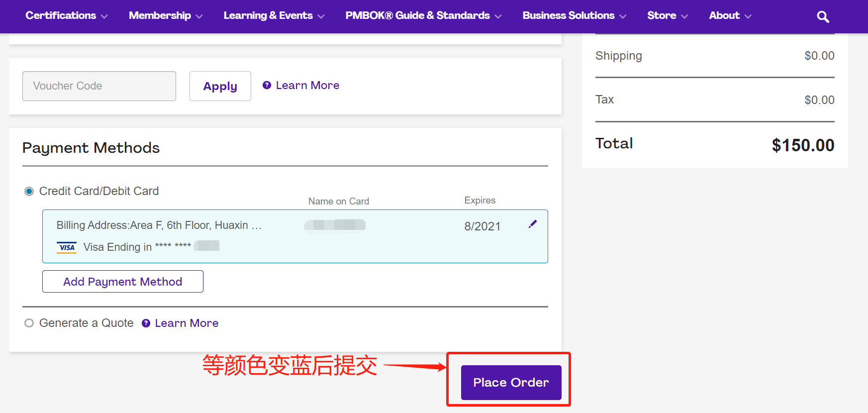The width and height of the screenshot is (868, 413).
Task: Click help icon beside voucher Learn More
Action: coord(267,85)
